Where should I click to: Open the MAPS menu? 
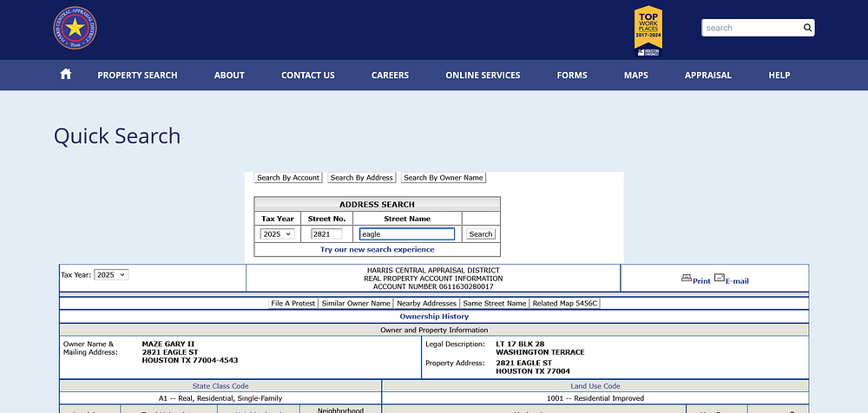[x=636, y=75]
